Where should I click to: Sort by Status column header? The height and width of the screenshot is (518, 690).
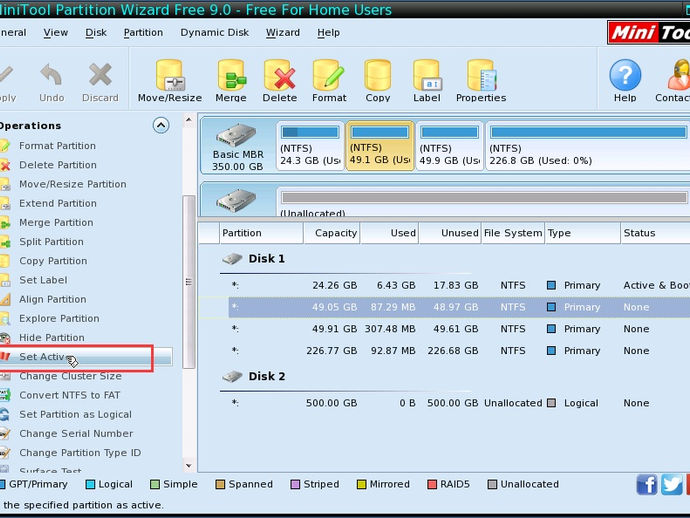pos(655,233)
